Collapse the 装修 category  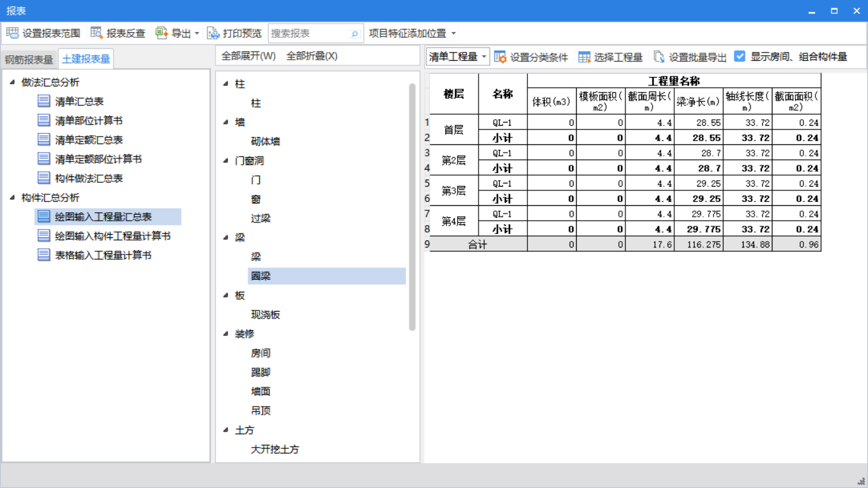pyautogui.click(x=226, y=333)
